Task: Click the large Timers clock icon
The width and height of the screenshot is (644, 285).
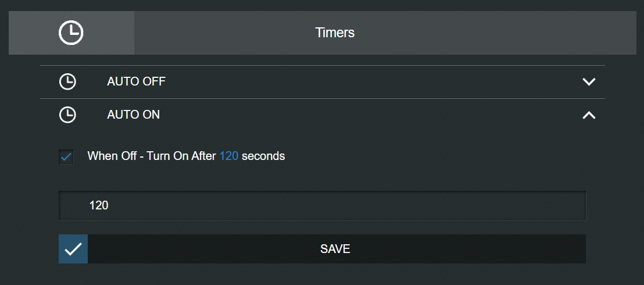Action: pyautogui.click(x=71, y=33)
